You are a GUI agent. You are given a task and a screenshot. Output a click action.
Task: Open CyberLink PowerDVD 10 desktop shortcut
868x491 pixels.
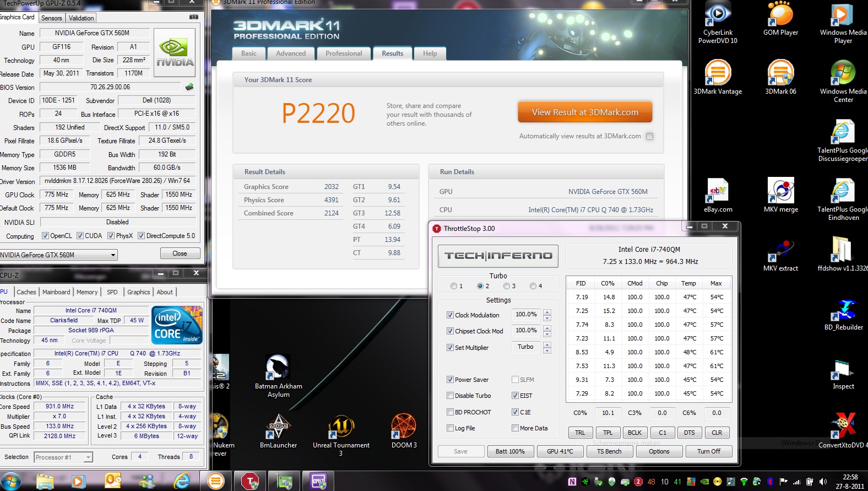[x=718, y=23]
